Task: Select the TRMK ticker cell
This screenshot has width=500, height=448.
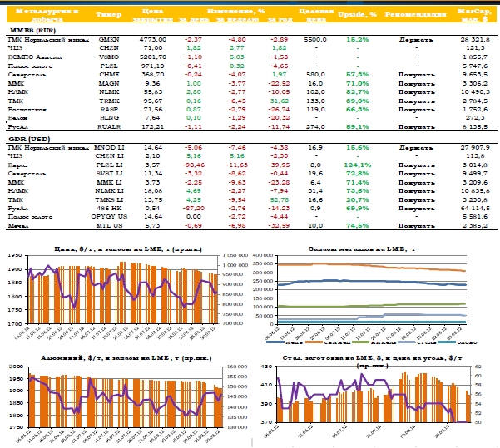Action: pyautogui.click(x=109, y=101)
